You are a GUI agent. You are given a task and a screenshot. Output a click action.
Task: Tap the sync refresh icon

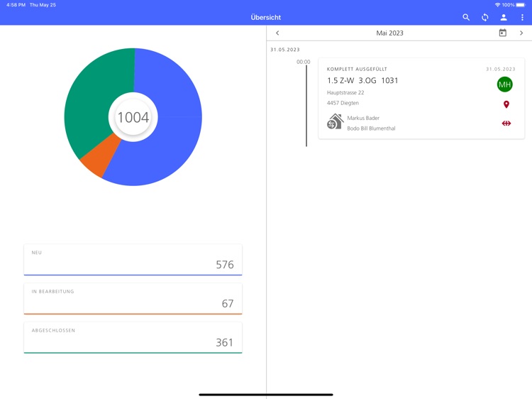485,17
